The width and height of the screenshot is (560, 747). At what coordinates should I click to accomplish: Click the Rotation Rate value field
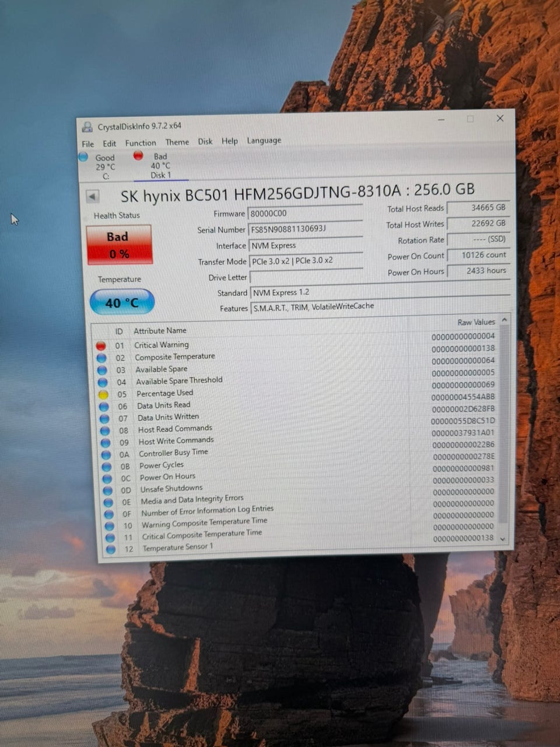click(x=478, y=239)
